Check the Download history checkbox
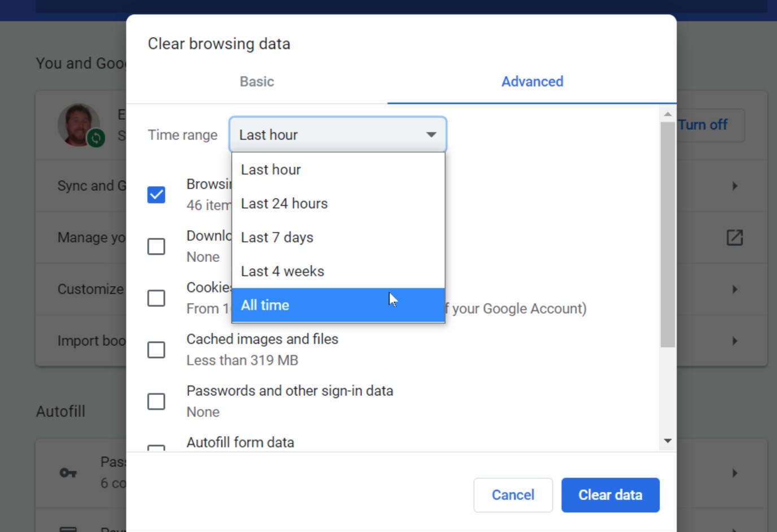777x532 pixels. (x=156, y=246)
